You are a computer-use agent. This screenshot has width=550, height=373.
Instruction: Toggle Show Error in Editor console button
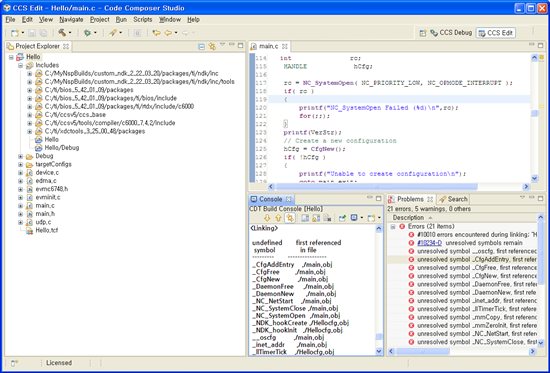tap(290, 218)
